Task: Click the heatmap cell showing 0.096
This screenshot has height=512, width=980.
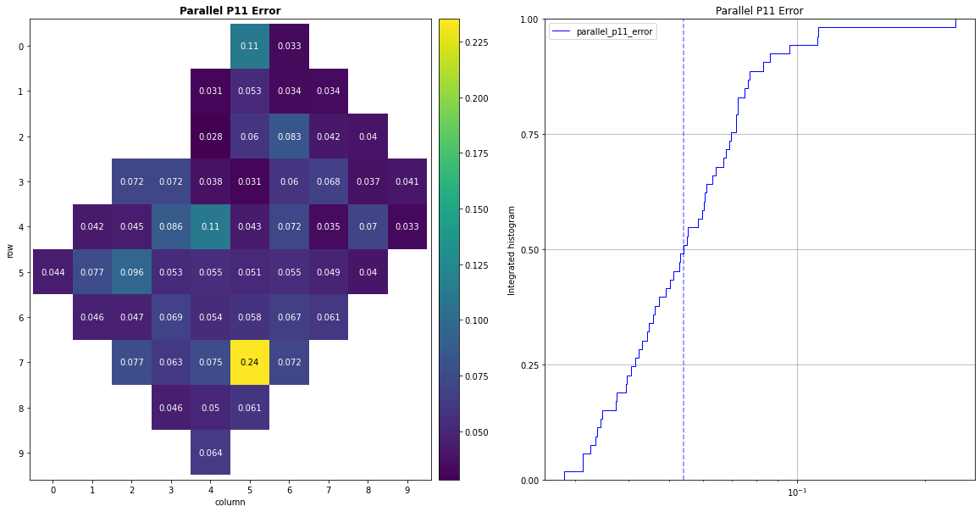Action: click(x=131, y=271)
